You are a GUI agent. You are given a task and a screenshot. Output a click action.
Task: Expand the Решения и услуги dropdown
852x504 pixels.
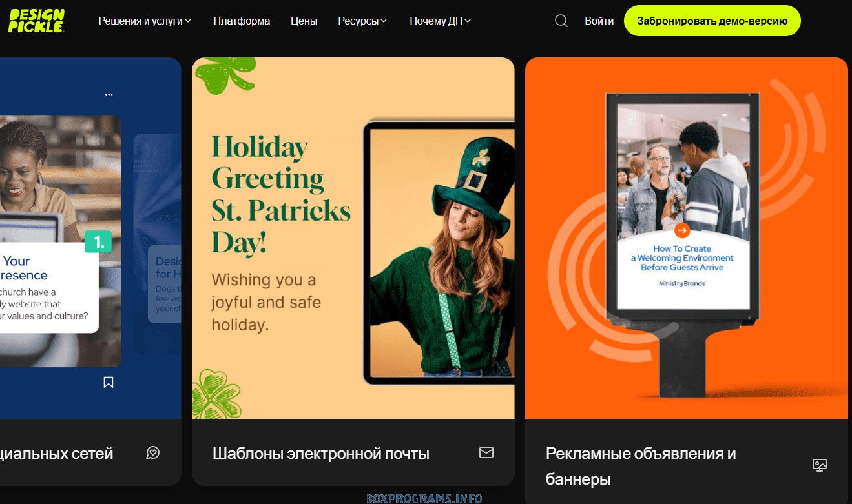[145, 21]
